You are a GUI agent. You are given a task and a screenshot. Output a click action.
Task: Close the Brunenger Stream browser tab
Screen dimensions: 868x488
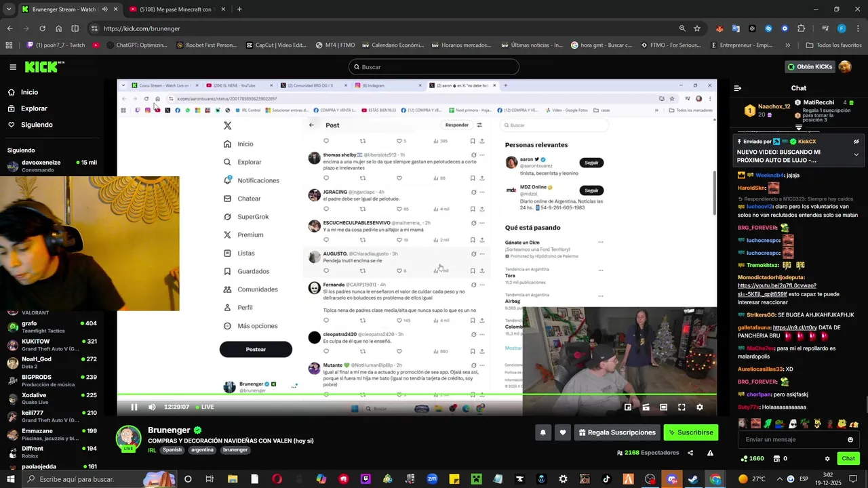115,9
